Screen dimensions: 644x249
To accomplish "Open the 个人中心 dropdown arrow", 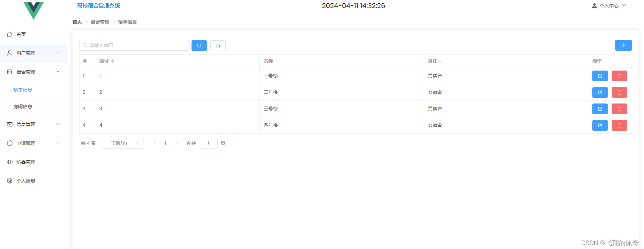I will click(624, 5).
